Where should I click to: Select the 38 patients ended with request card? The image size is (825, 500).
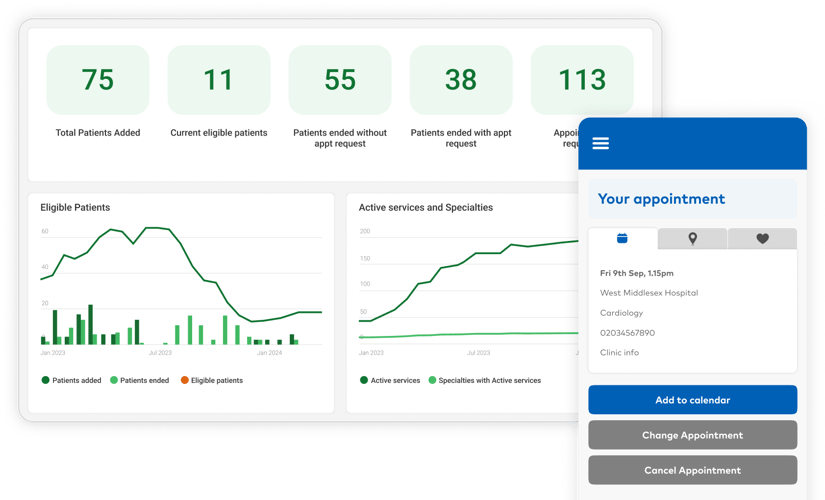461,80
